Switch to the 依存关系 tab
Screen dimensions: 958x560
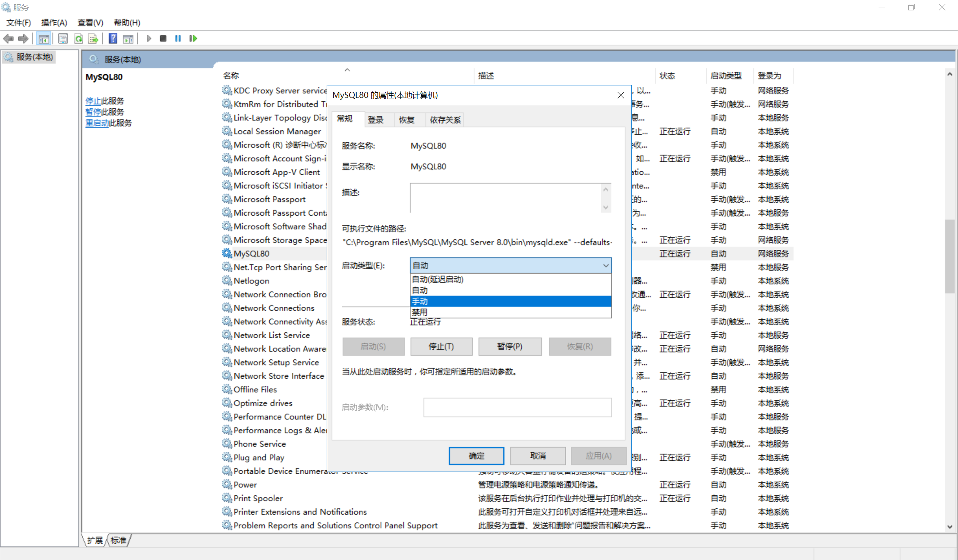point(445,120)
